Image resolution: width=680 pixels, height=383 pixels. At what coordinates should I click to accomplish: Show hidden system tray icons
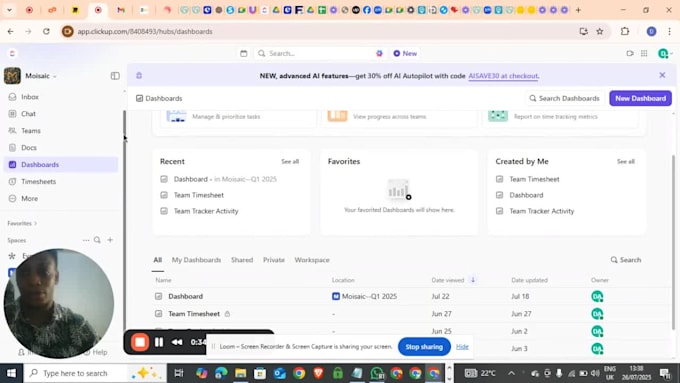click(512, 373)
